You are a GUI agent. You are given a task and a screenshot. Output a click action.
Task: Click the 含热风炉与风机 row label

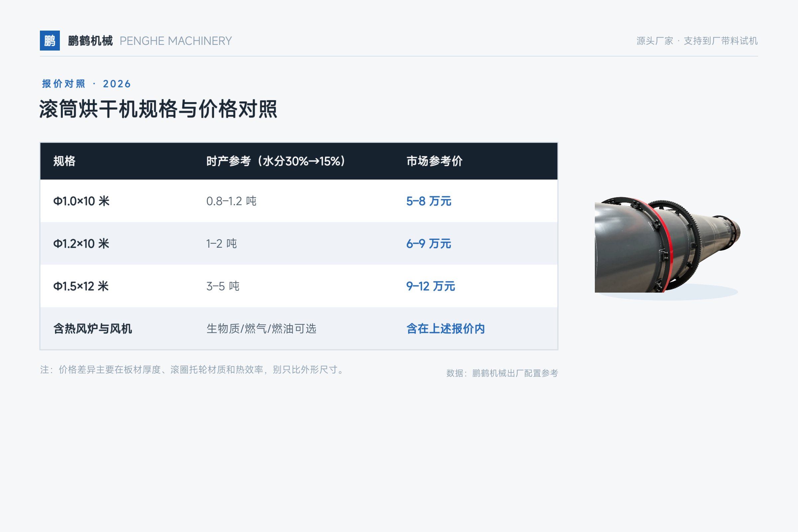[93, 329]
